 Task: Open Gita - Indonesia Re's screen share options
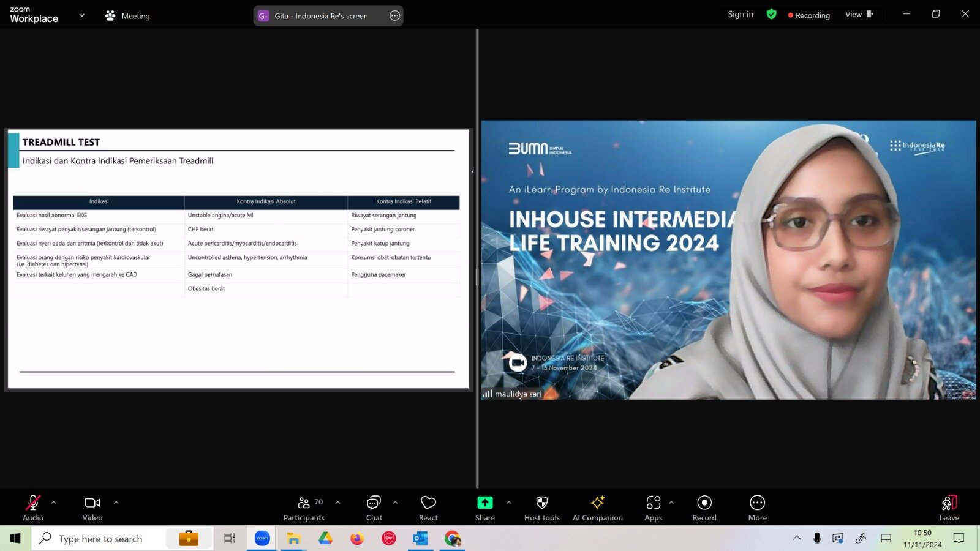[395, 16]
